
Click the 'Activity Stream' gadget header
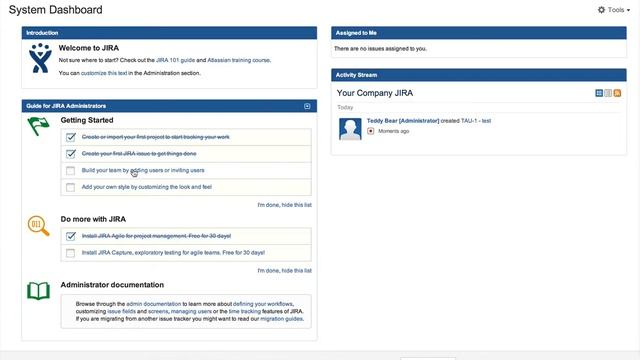(479, 75)
